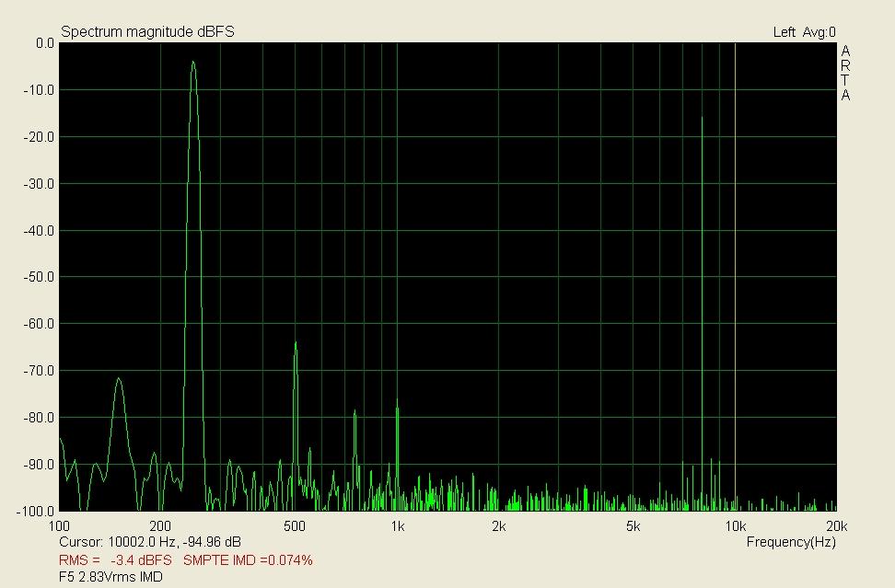Click the -90.0 dB axis label
This screenshot has width=895, height=588.
pyautogui.click(x=39, y=465)
